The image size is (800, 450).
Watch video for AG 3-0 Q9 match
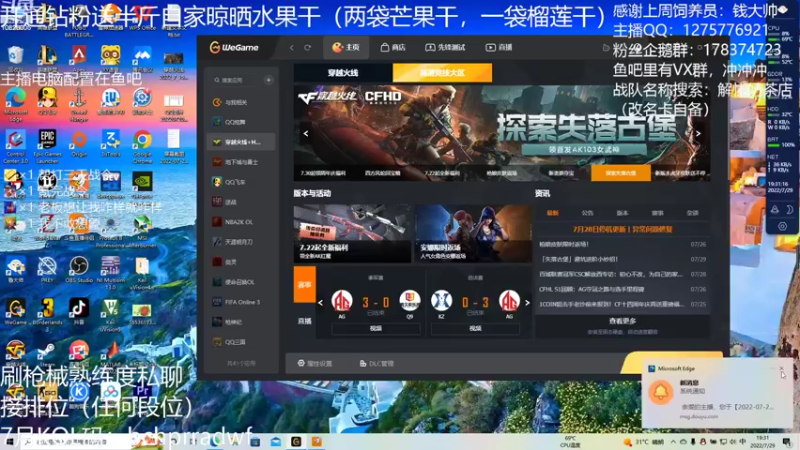coord(376,329)
